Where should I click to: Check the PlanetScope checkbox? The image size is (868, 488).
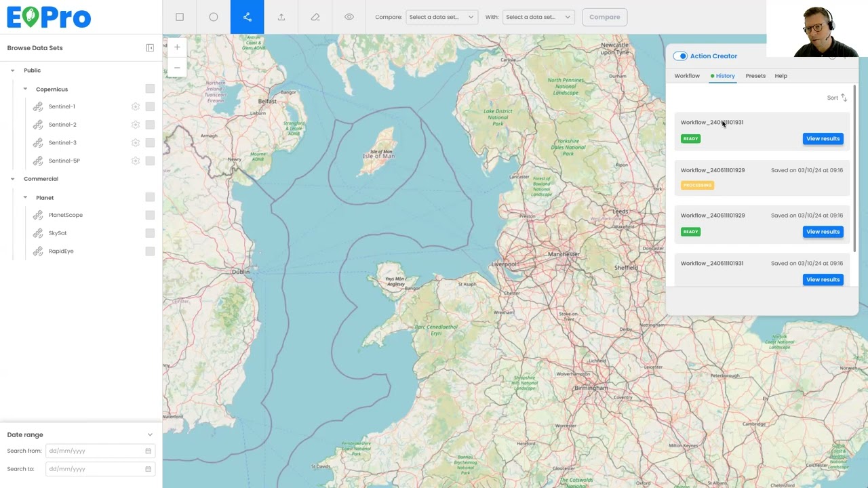150,215
